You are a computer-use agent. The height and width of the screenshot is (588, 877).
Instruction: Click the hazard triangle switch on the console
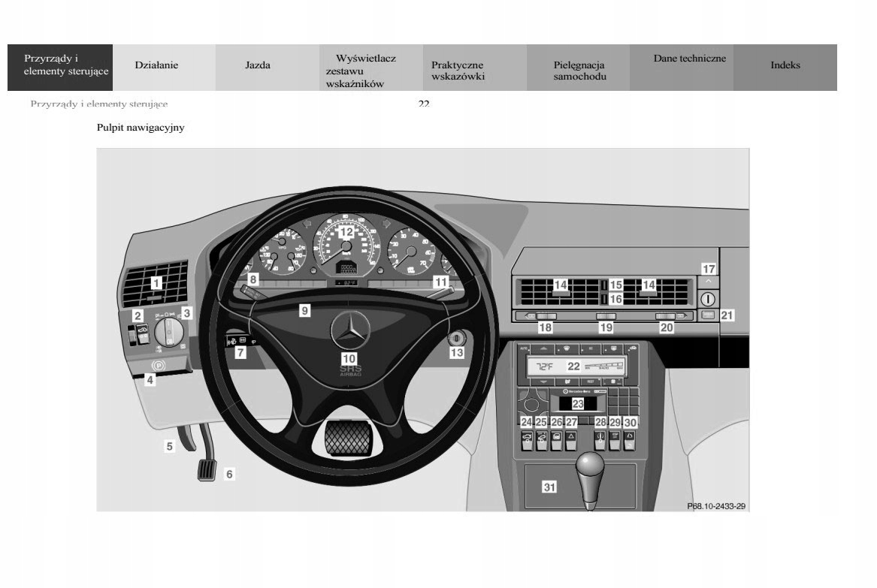(571, 441)
